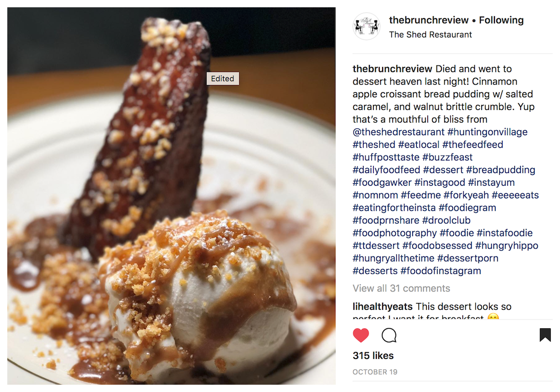The width and height of the screenshot is (560, 392).
Task: Open the @theshedrestaurant mention
Action: point(399,132)
